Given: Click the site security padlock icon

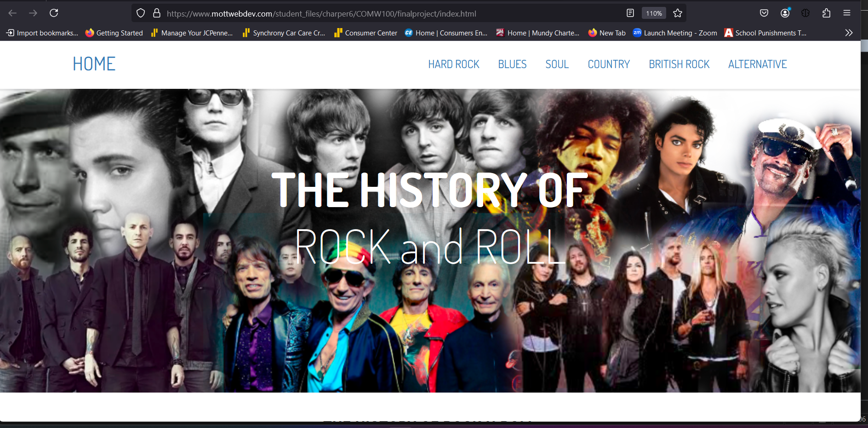Looking at the screenshot, I should (x=156, y=13).
